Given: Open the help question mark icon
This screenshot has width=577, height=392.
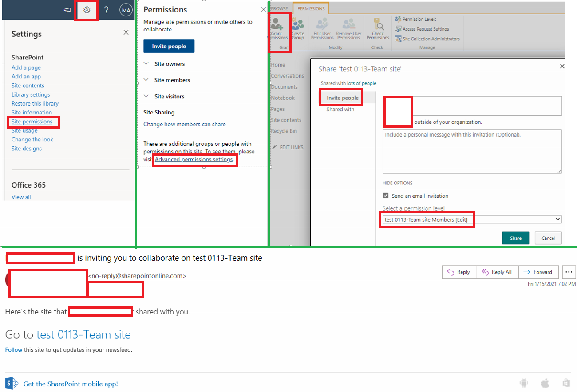Looking at the screenshot, I should (x=107, y=10).
